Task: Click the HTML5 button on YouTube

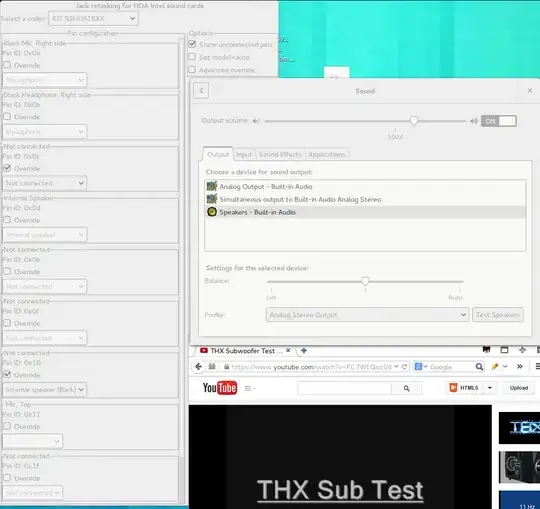Action: 470,388
